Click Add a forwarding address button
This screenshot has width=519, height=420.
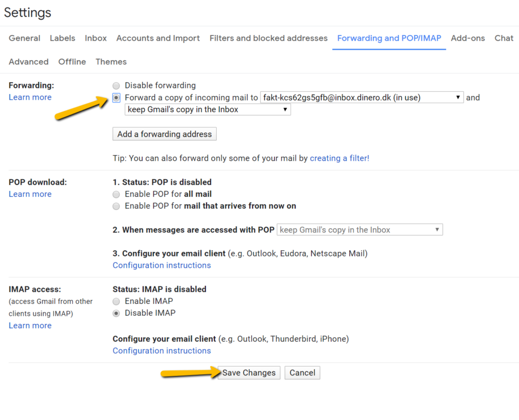pyautogui.click(x=164, y=134)
